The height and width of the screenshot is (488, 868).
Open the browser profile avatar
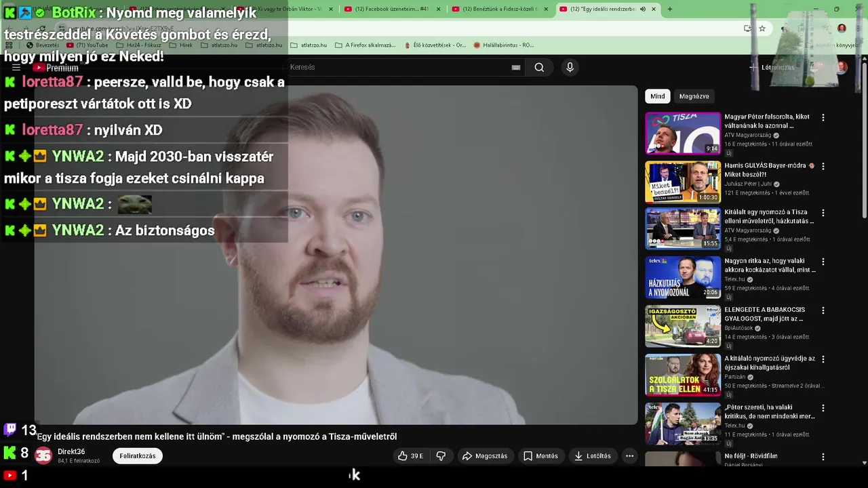[x=842, y=28]
